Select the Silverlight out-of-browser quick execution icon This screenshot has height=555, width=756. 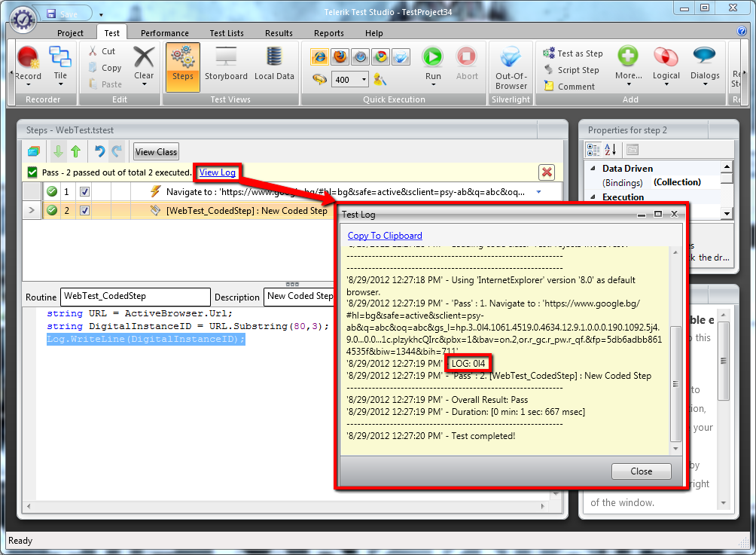click(x=401, y=57)
